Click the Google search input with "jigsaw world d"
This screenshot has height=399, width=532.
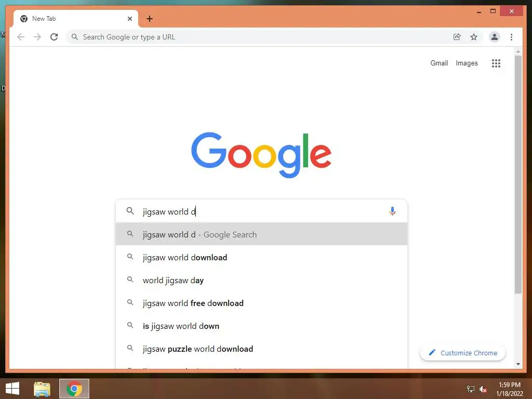[x=261, y=211]
